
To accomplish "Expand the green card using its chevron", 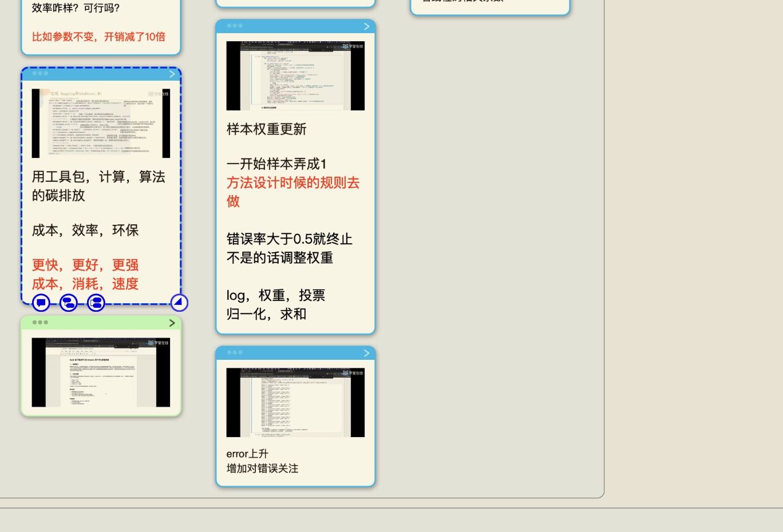I will pyautogui.click(x=172, y=323).
